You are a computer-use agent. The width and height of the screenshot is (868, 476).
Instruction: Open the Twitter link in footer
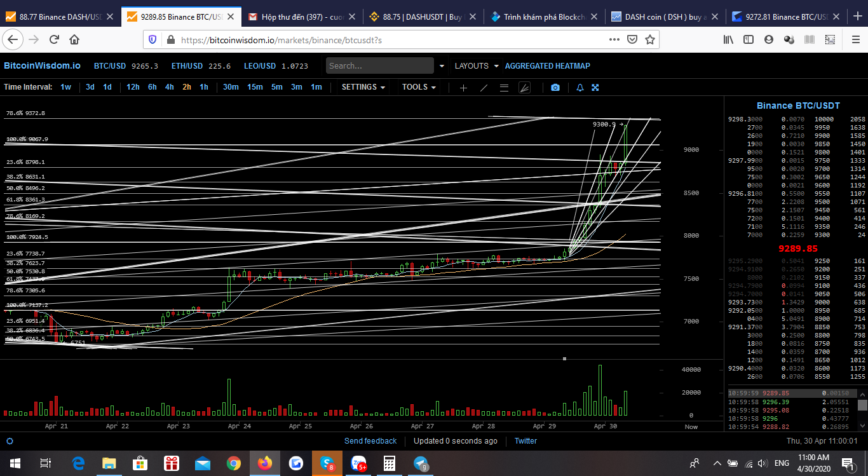(526, 441)
